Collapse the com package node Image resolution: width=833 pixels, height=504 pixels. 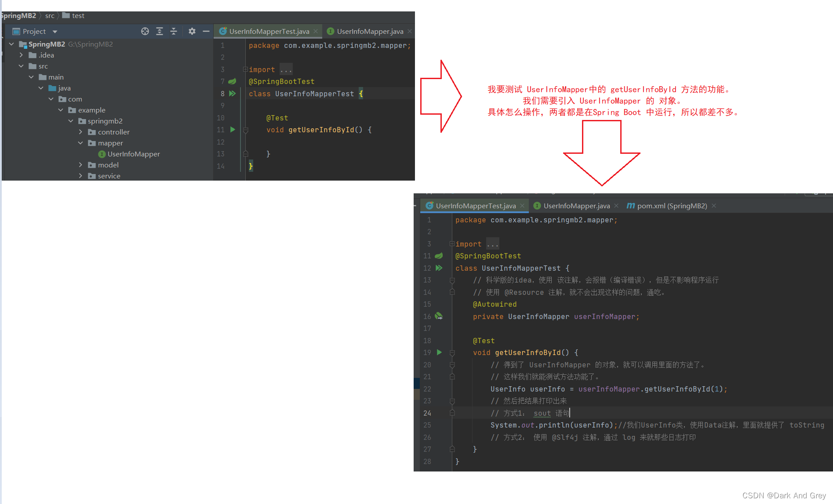coord(51,99)
